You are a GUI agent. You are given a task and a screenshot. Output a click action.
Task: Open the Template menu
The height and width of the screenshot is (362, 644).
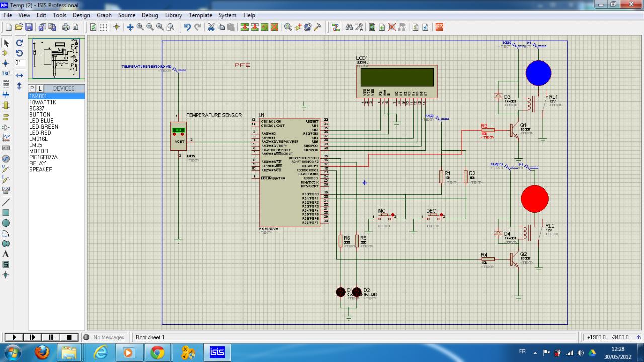tap(200, 15)
